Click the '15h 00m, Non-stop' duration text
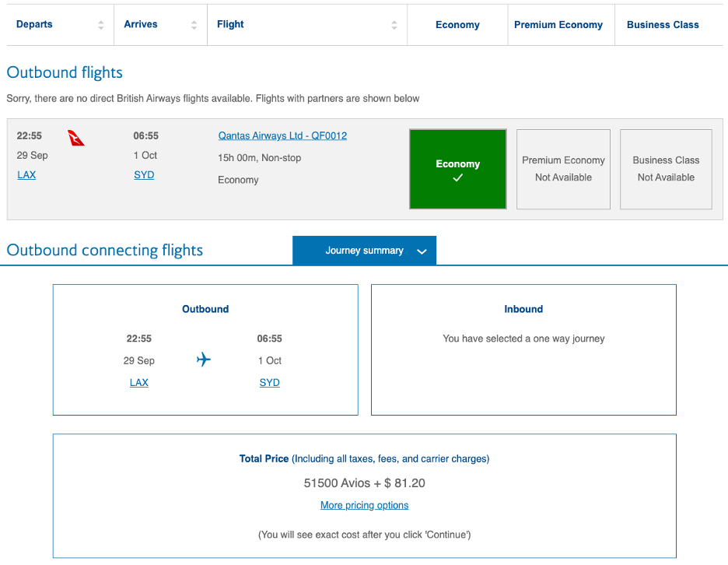This screenshot has height=565, width=728. 260,158
